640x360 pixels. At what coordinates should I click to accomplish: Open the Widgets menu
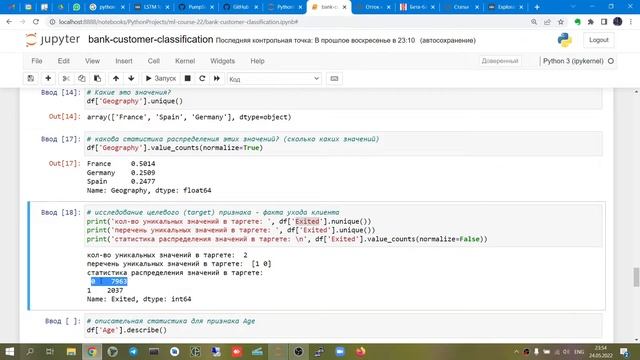[x=222, y=61]
